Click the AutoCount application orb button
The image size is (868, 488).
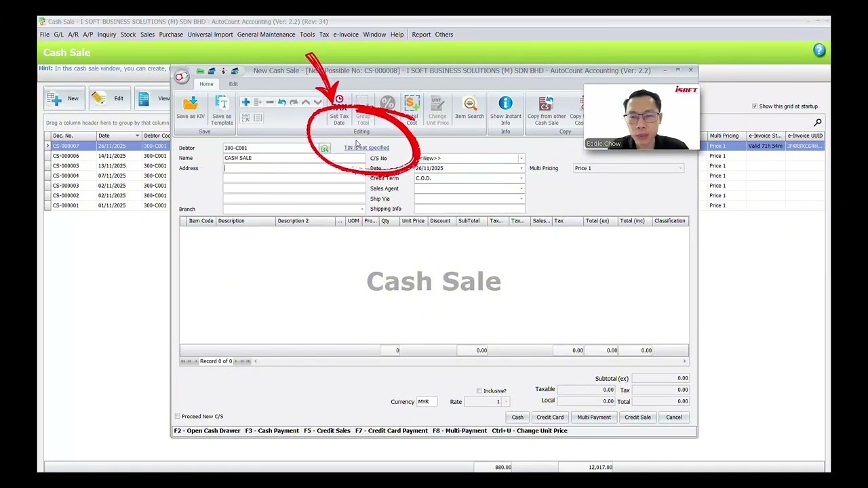click(181, 77)
